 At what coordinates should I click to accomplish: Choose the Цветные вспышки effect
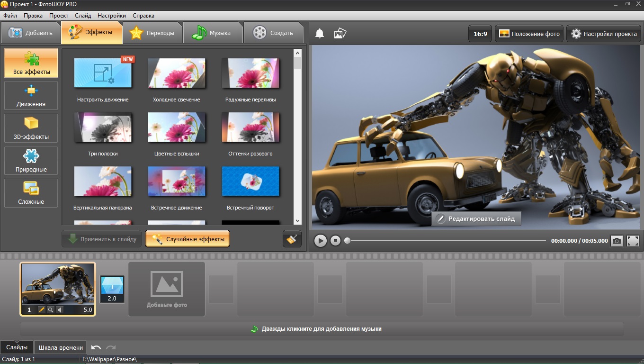click(x=177, y=127)
